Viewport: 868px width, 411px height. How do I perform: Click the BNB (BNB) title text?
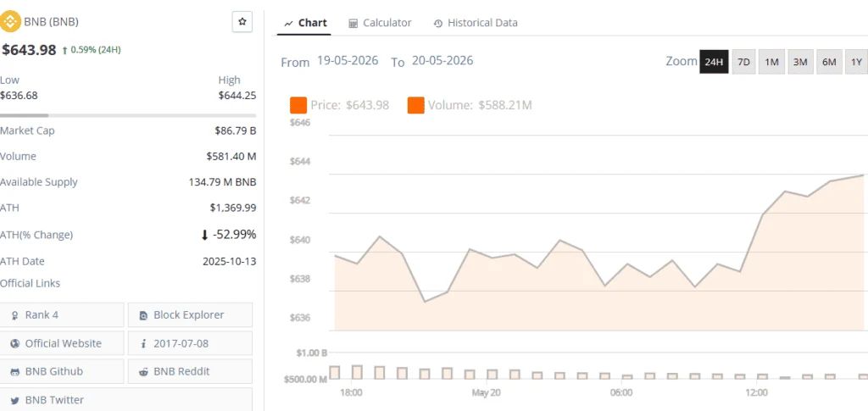coord(51,22)
